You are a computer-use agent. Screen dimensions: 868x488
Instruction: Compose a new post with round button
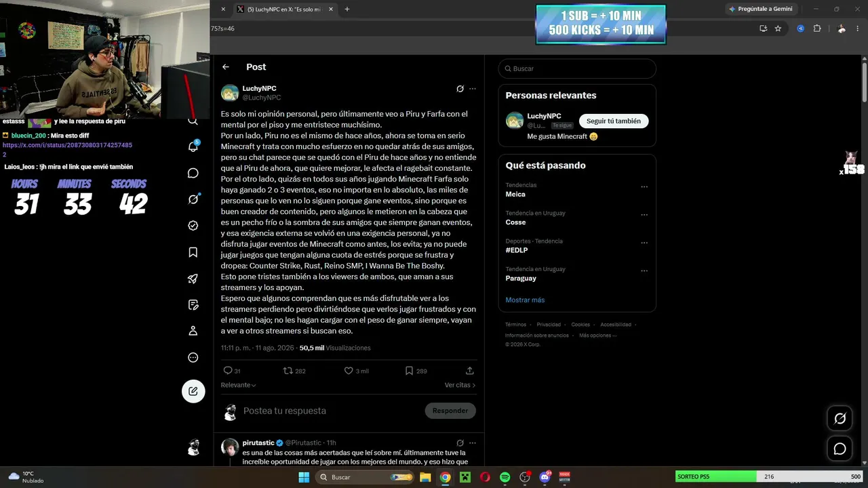coord(193,391)
